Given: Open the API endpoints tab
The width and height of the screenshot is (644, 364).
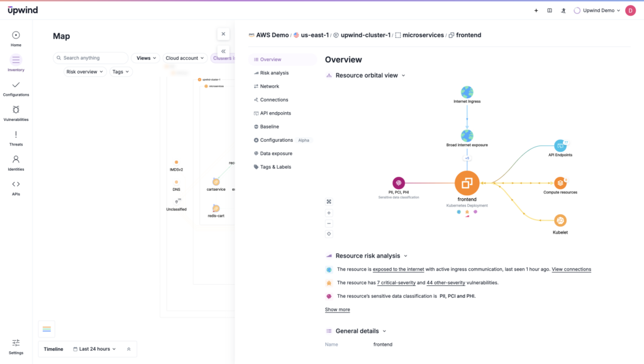Looking at the screenshot, I should coord(282,113).
